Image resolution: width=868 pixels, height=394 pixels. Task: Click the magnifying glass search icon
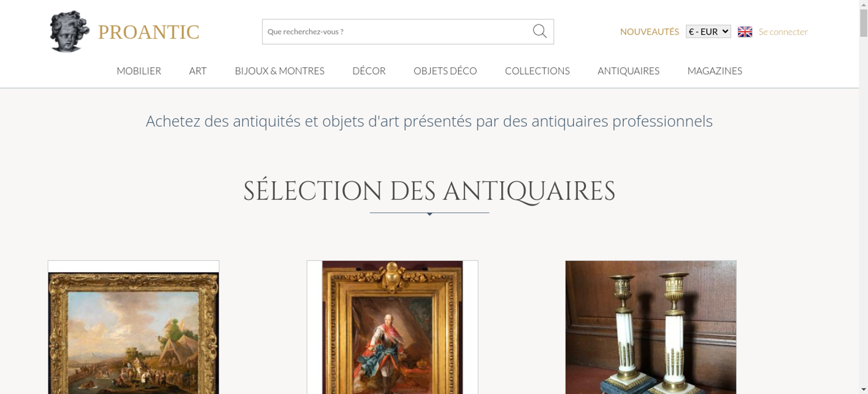click(x=539, y=31)
